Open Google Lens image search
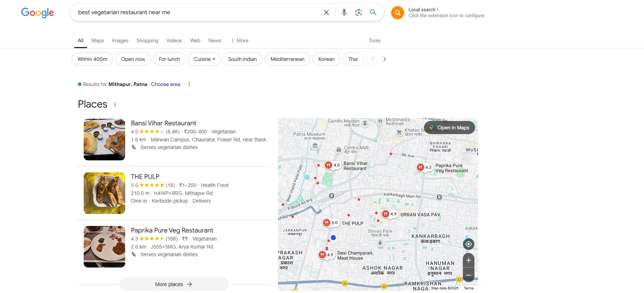Image resolution: width=644 pixels, height=293 pixels. pos(359,12)
